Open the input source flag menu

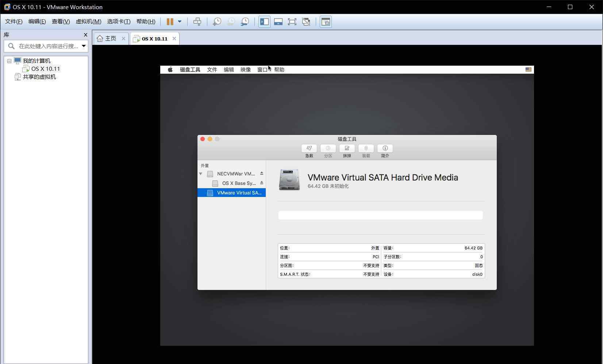pyautogui.click(x=528, y=70)
